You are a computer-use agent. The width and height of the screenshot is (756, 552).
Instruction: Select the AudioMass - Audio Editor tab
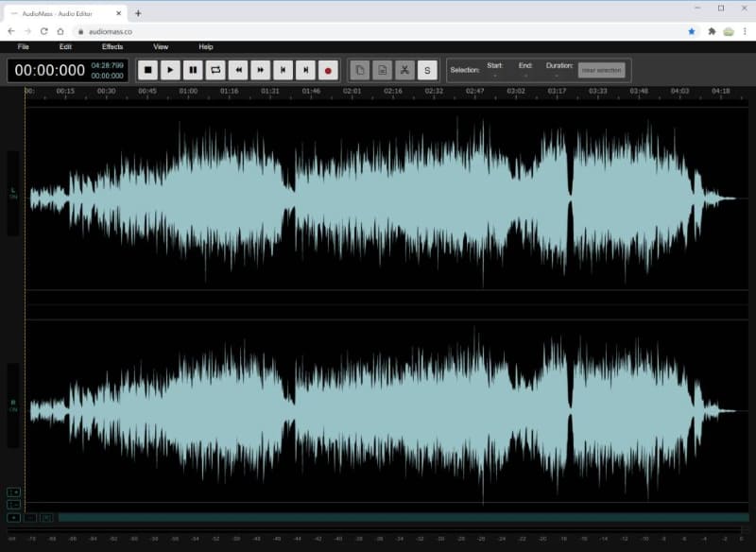coord(65,13)
